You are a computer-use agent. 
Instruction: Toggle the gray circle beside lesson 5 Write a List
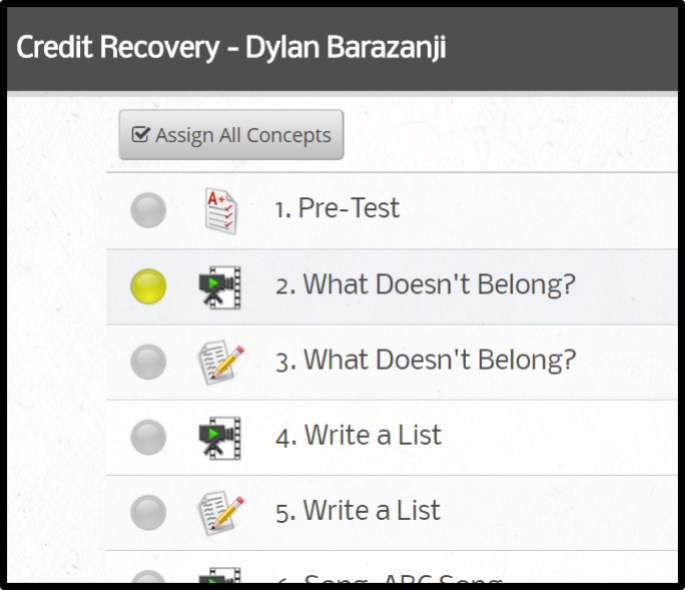pyautogui.click(x=148, y=513)
